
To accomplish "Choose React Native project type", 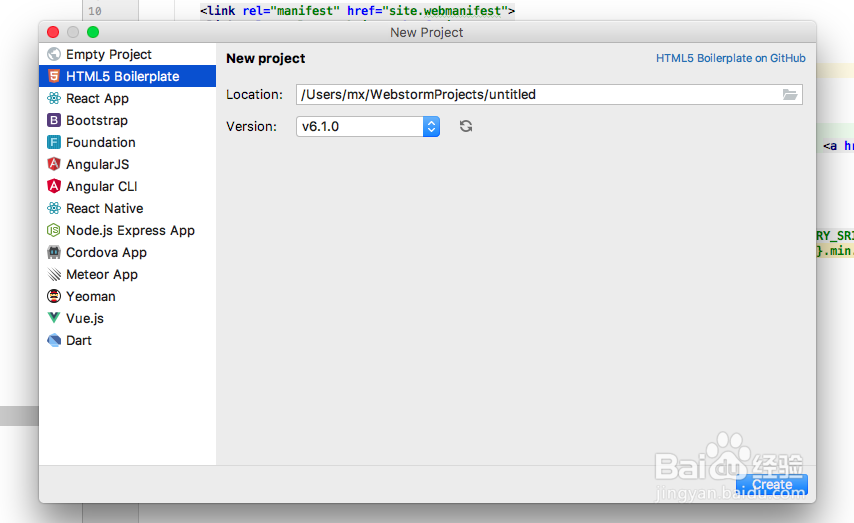I will [x=127, y=208].
